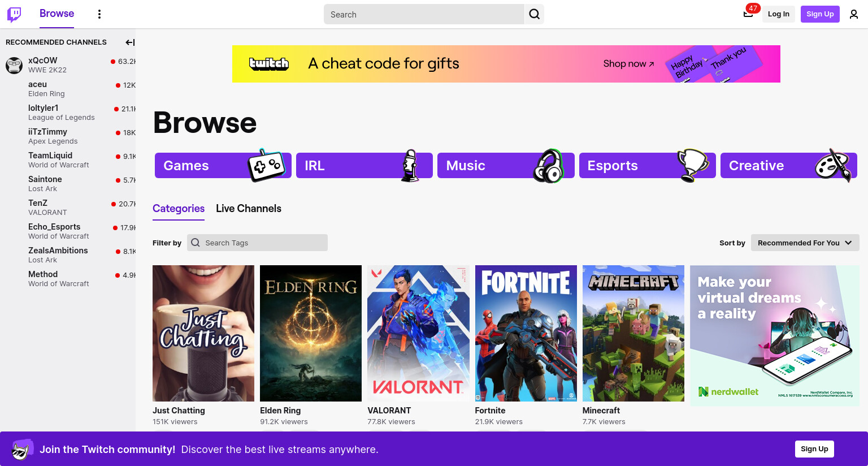Open the Fortnite cover thumbnail

click(526, 333)
